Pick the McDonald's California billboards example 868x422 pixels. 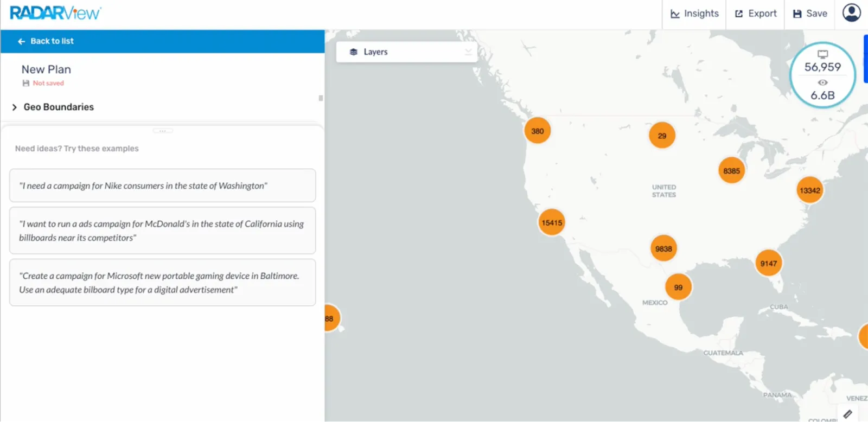pyautogui.click(x=162, y=231)
